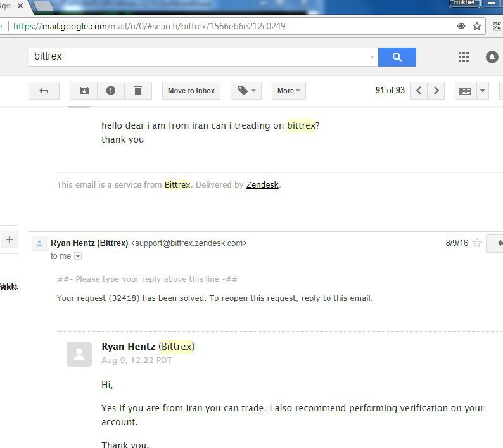Click Ryan Hentz profile picture in message
This screenshot has width=503, height=448.
[79, 354]
